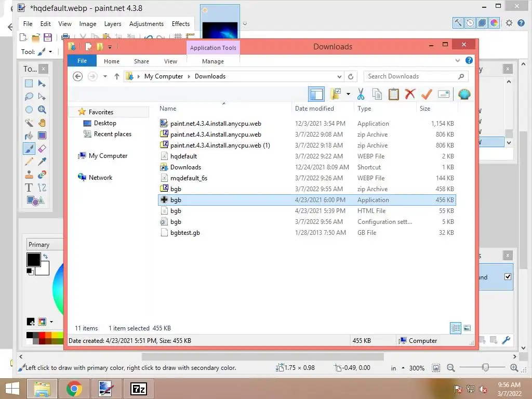
Task: Open the image list dropdown arrow in paint.net
Action: tap(245, 24)
